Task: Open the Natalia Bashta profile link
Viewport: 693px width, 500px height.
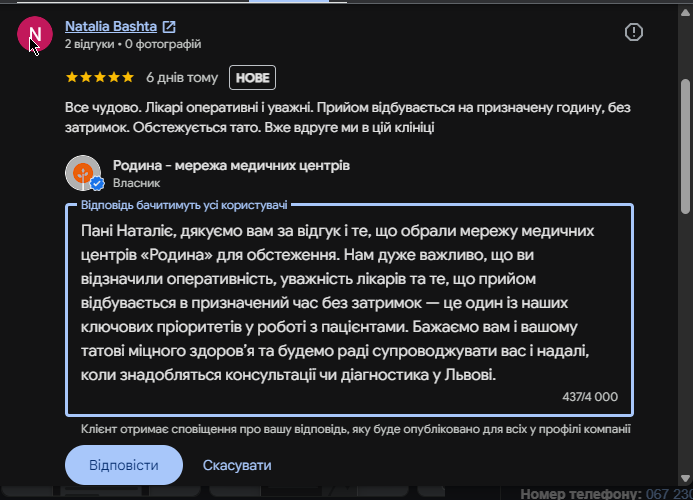Action: click(111, 27)
